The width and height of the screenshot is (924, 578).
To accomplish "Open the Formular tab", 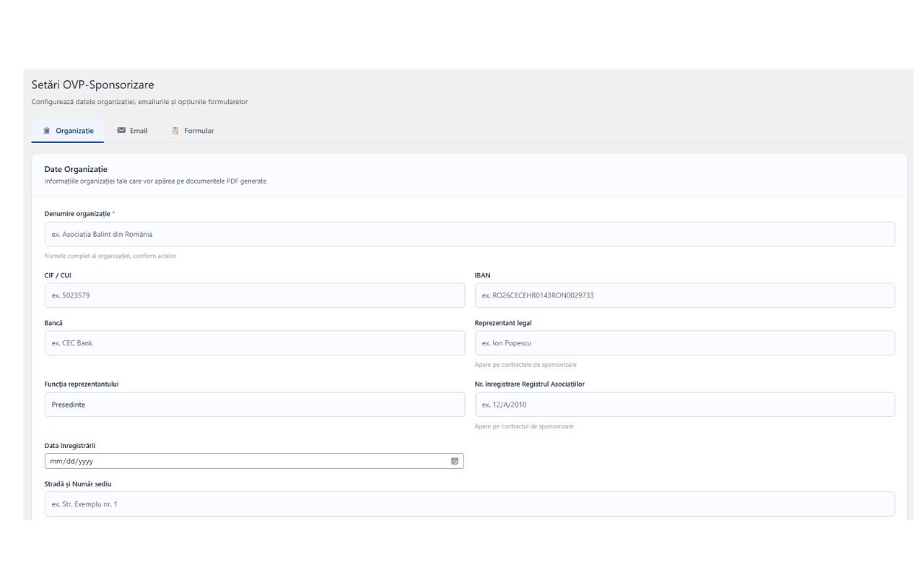I will (193, 131).
